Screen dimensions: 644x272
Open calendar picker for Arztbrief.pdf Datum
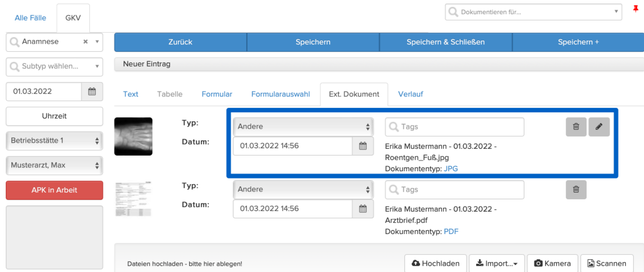pos(363,209)
